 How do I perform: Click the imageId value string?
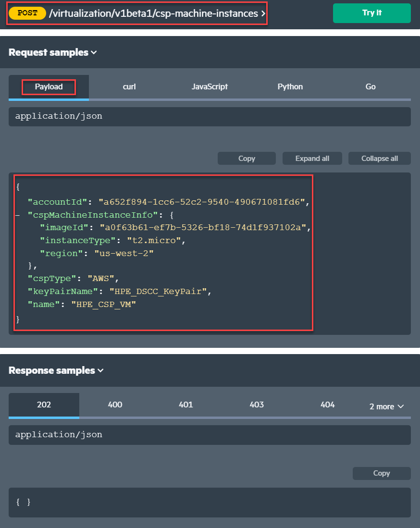click(x=203, y=228)
